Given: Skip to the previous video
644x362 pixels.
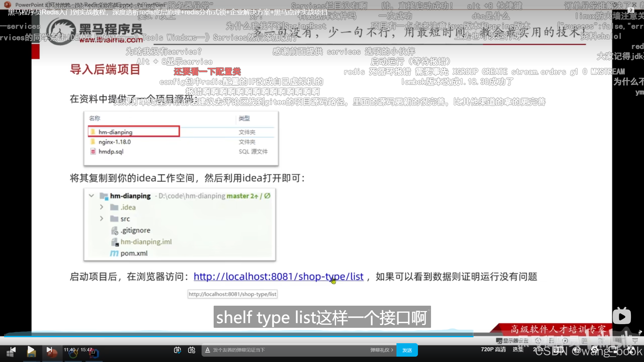Looking at the screenshot, I should [x=13, y=350].
